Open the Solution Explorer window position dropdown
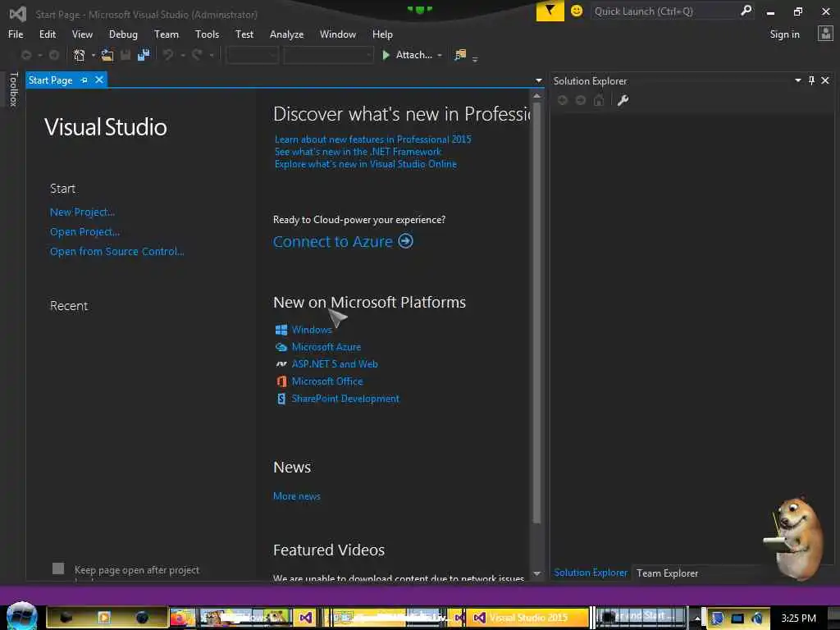The width and height of the screenshot is (840, 630). [x=797, y=80]
